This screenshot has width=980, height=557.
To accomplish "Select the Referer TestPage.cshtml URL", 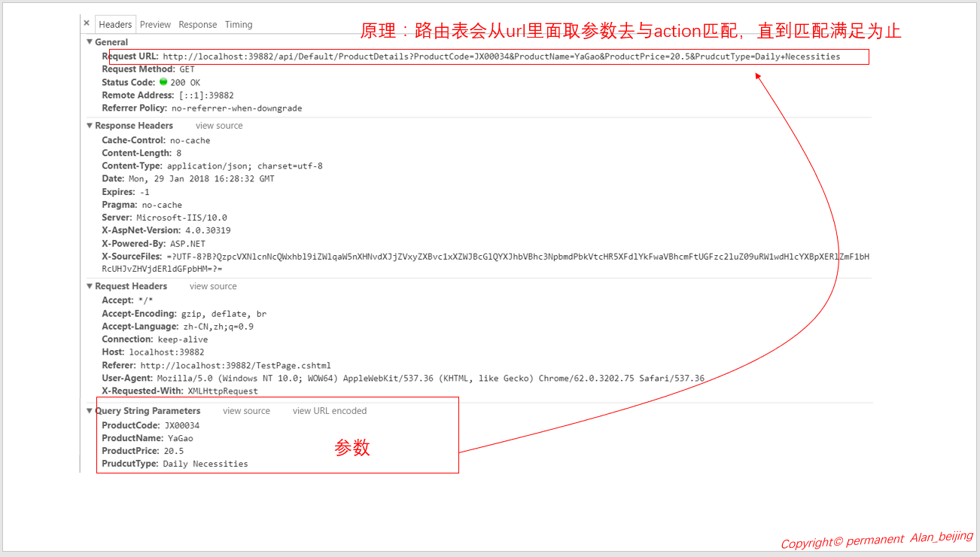I will pos(236,365).
